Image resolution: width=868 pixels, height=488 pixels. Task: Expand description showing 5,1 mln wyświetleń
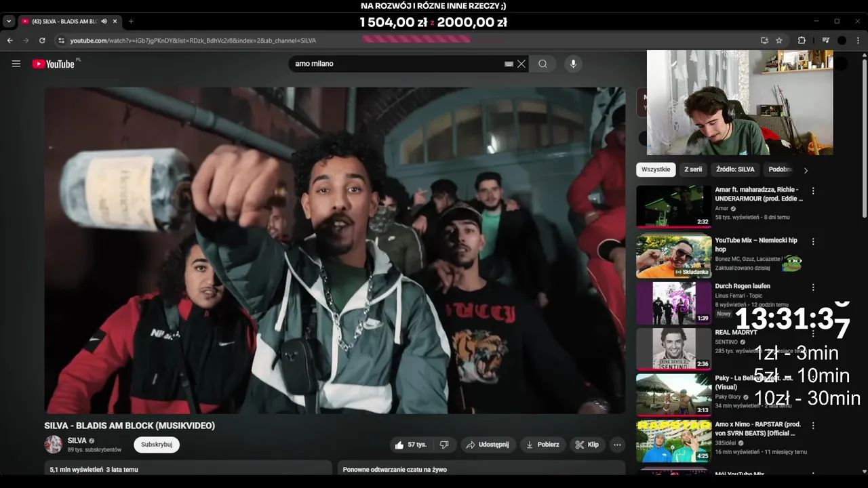189,469
